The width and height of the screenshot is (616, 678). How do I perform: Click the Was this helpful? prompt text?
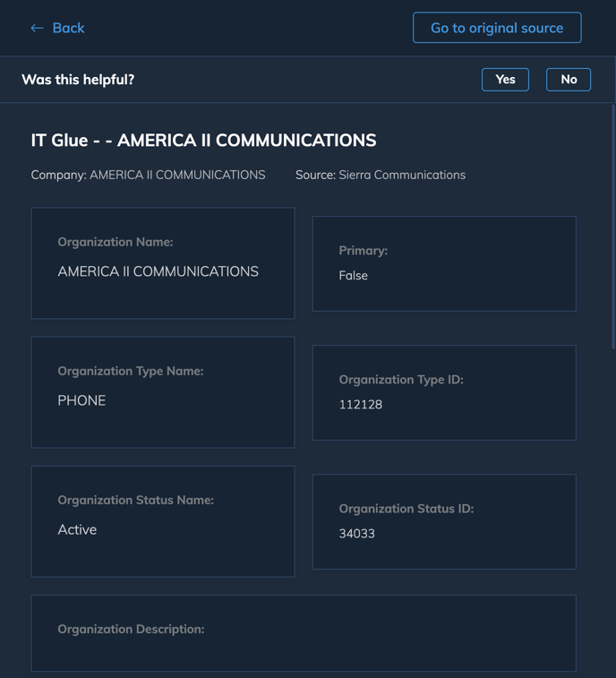pos(78,80)
